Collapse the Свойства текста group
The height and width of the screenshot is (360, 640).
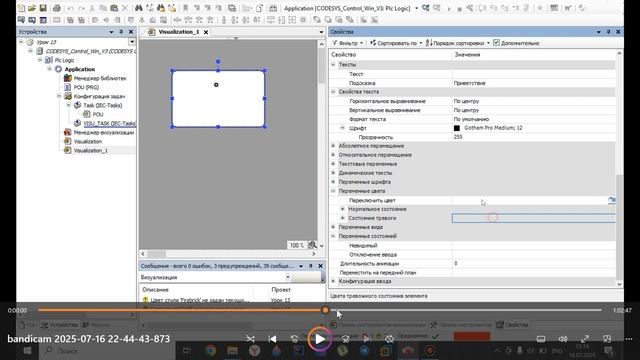point(333,92)
